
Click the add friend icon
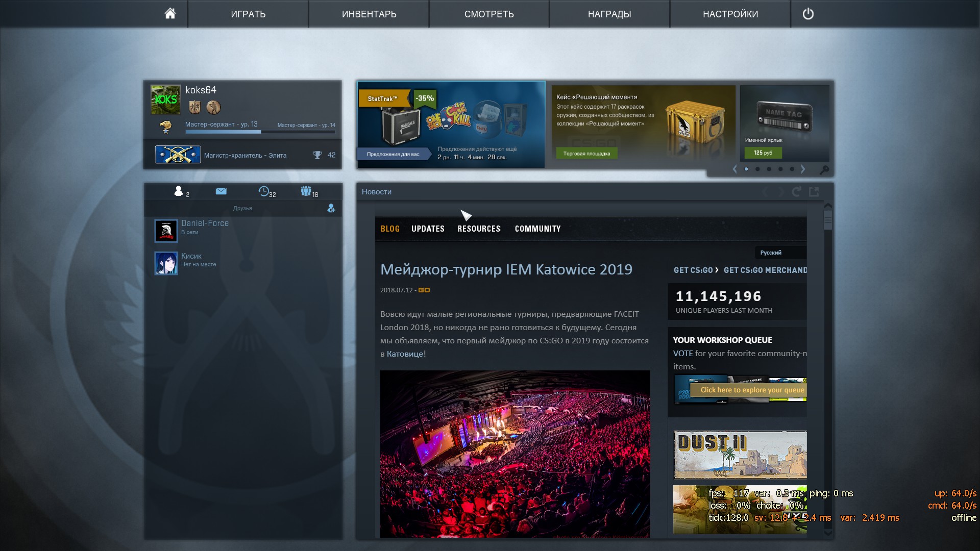(x=331, y=208)
